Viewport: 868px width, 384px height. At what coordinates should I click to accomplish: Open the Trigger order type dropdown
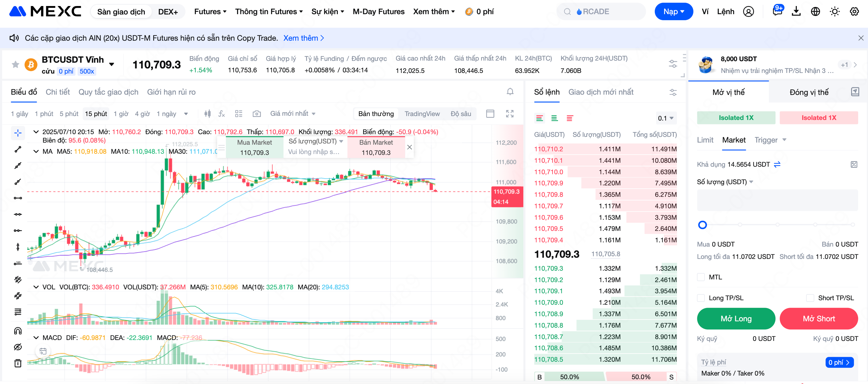[770, 140]
